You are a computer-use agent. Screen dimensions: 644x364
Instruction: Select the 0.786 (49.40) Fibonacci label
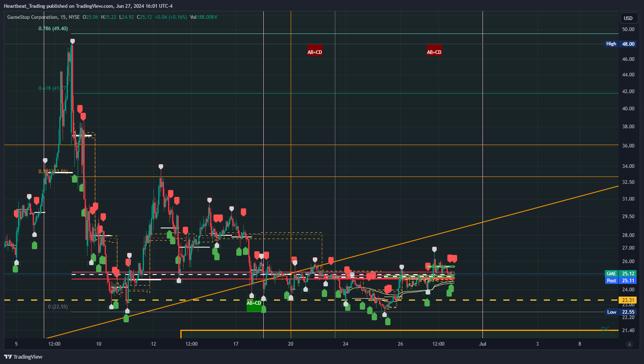click(x=53, y=29)
